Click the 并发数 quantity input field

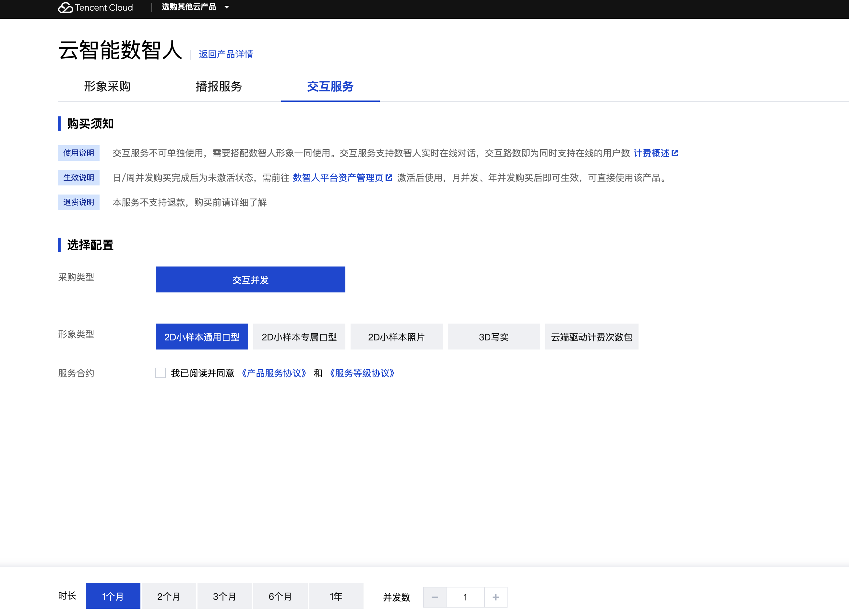tap(465, 597)
